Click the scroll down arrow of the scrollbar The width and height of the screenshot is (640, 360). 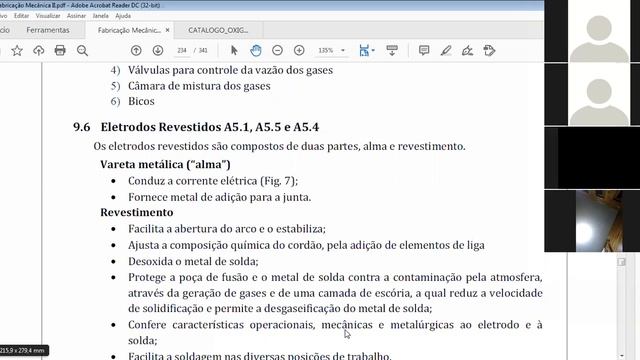pos(621,356)
